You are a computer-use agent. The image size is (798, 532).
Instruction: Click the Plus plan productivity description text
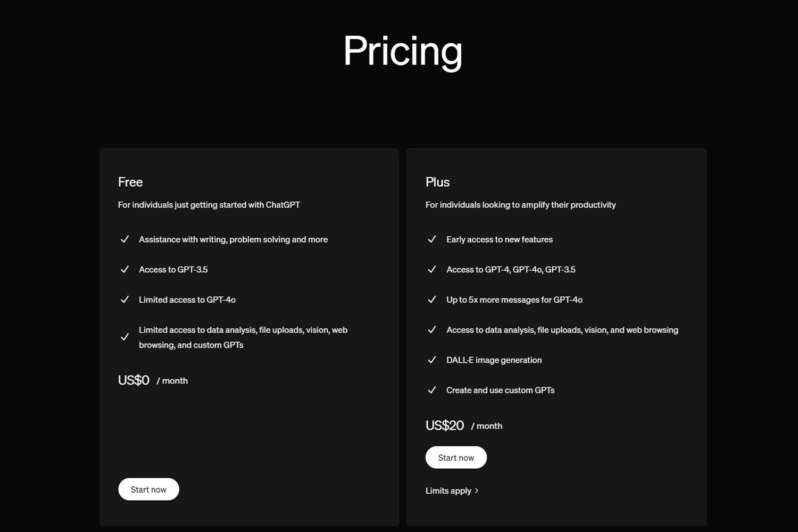pyautogui.click(x=520, y=205)
